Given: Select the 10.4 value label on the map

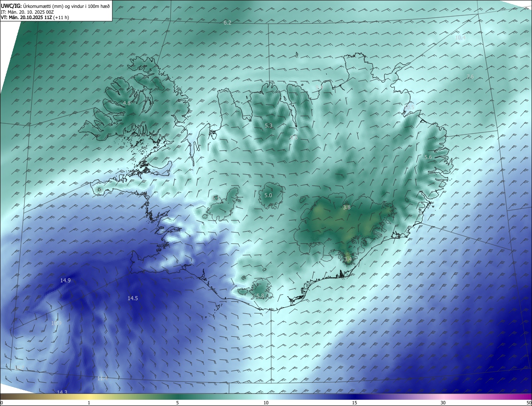Looking at the screenshot, I should pos(461,37).
